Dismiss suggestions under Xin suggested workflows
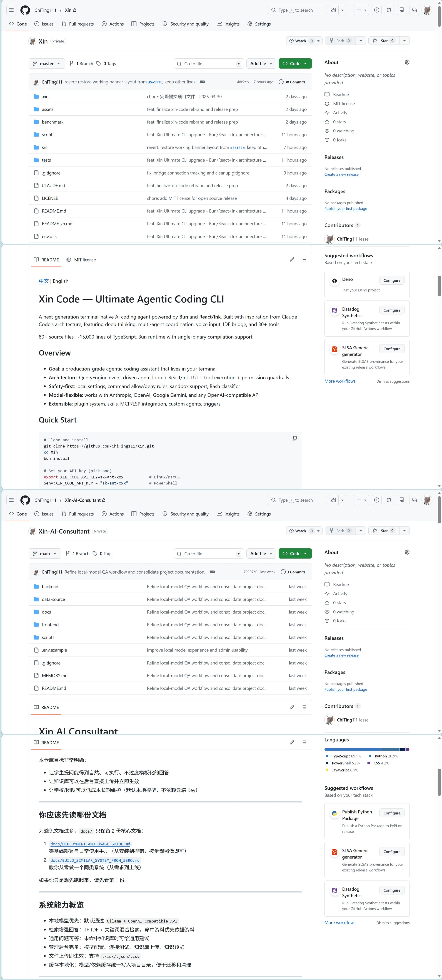This screenshot has width=442, height=980. [x=393, y=381]
